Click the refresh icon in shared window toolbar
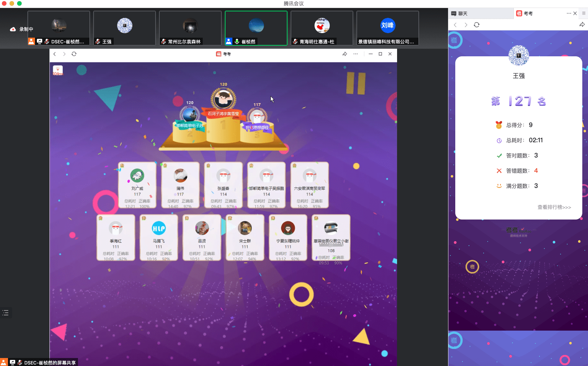588x366 pixels. pyautogui.click(x=74, y=54)
